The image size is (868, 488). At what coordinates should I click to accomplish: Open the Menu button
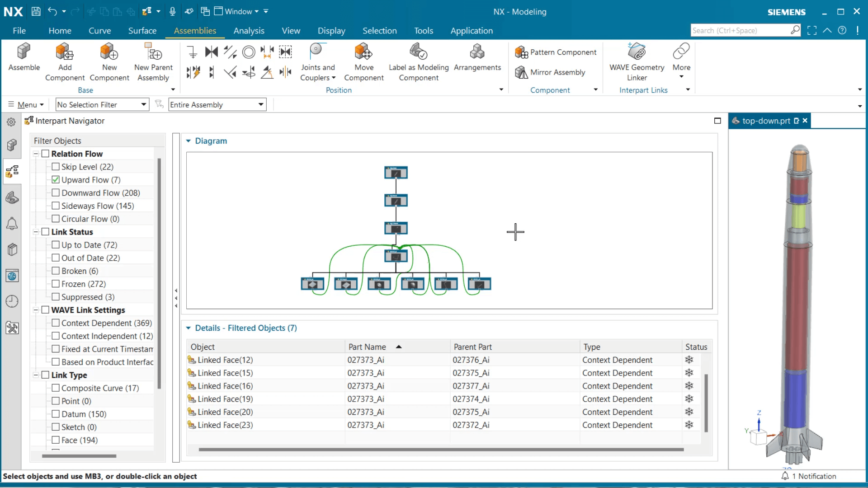[x=26, y=105]
